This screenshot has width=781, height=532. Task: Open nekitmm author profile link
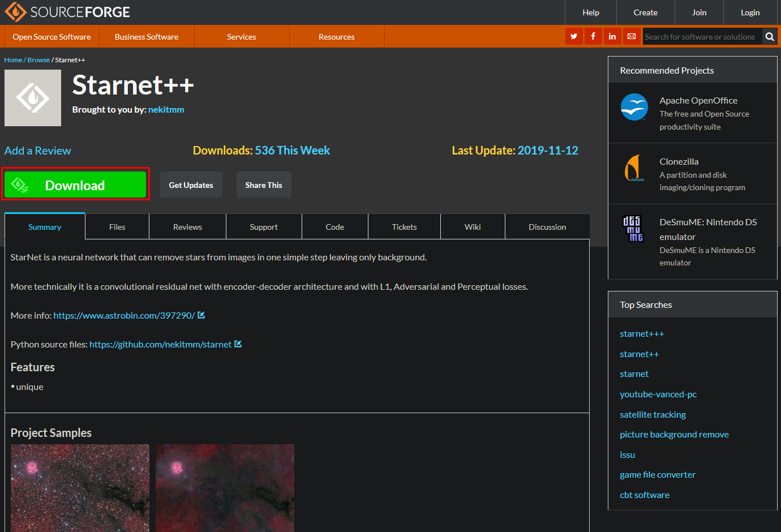pyautogui.click(x=166, y=110)
